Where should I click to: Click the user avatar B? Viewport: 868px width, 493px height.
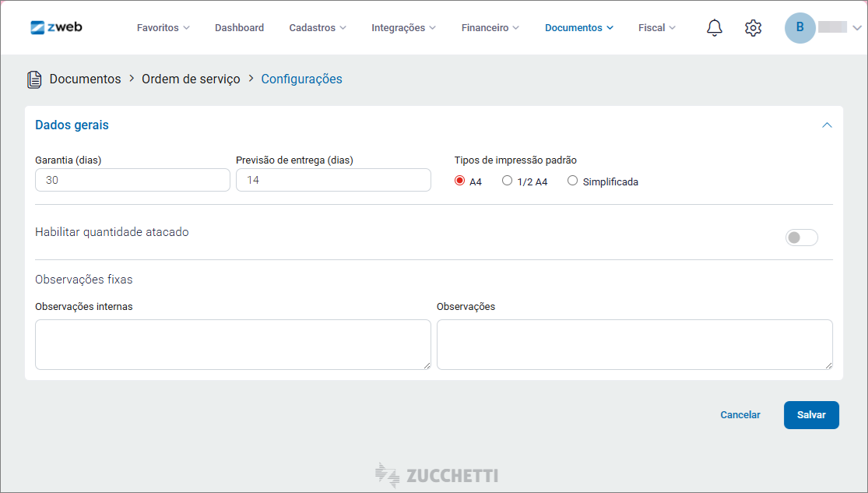pyautogui.click(x=799, y=27)
